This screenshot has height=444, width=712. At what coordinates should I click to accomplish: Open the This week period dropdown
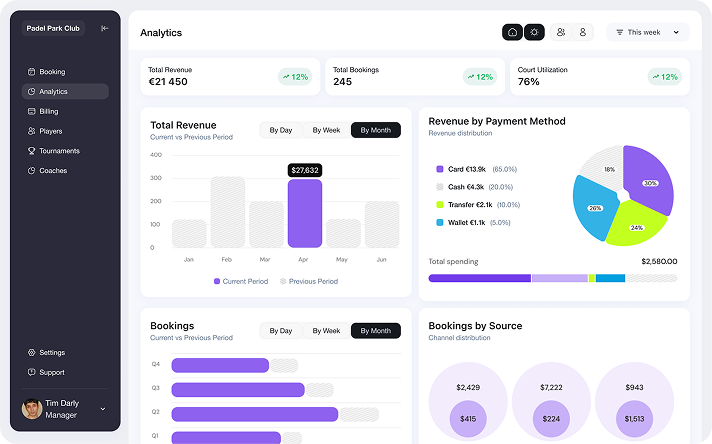click(x=647, y=32)
